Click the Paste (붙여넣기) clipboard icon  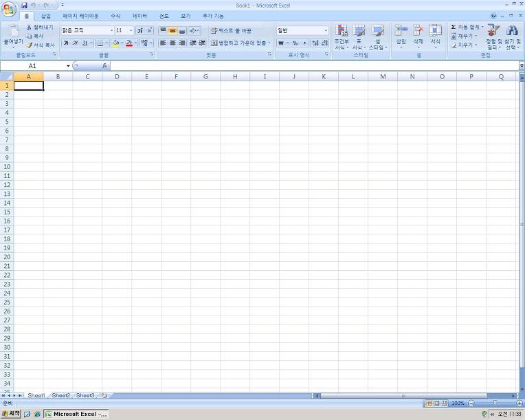13,31
